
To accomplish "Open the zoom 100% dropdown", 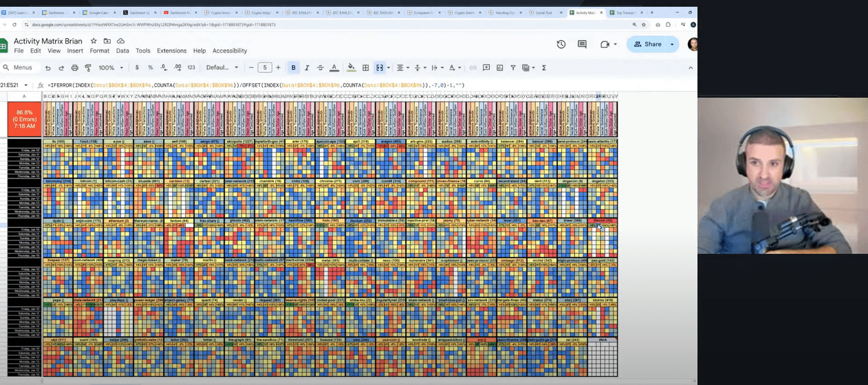I will (111, 68).
